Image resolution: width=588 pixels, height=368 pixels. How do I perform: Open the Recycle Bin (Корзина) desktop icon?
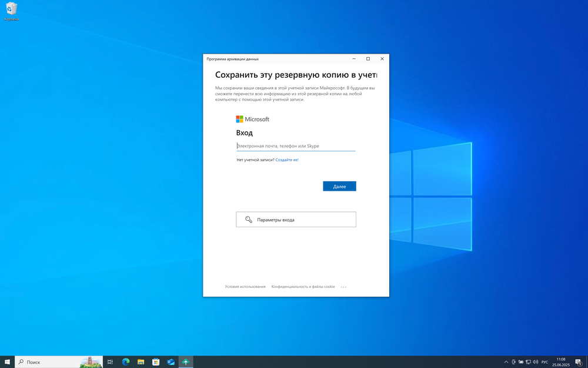coord(11,11)
